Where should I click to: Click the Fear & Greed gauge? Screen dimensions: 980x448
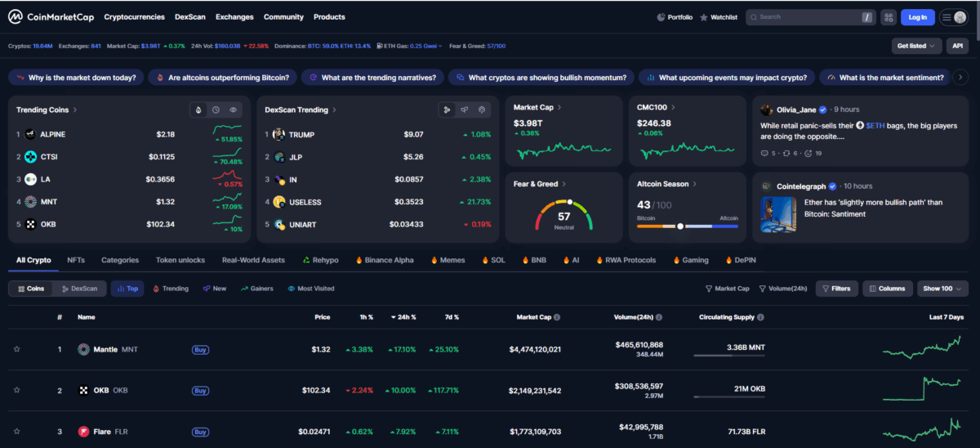[x=563, y=214]
